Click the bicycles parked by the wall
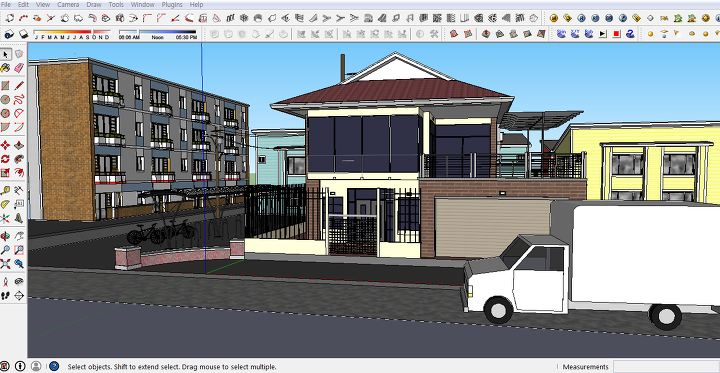The image size is (720, 373). coord(161,231)
